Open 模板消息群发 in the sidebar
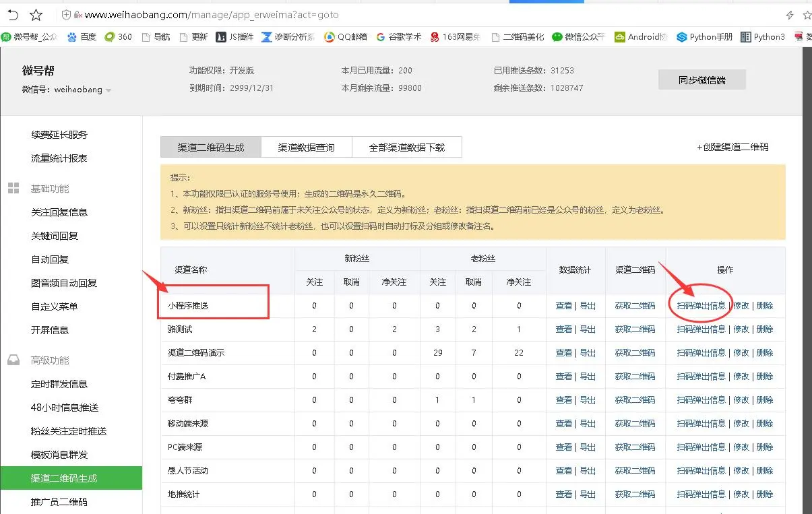The width and height of the screenshot is (812, 514). [59, 455]
